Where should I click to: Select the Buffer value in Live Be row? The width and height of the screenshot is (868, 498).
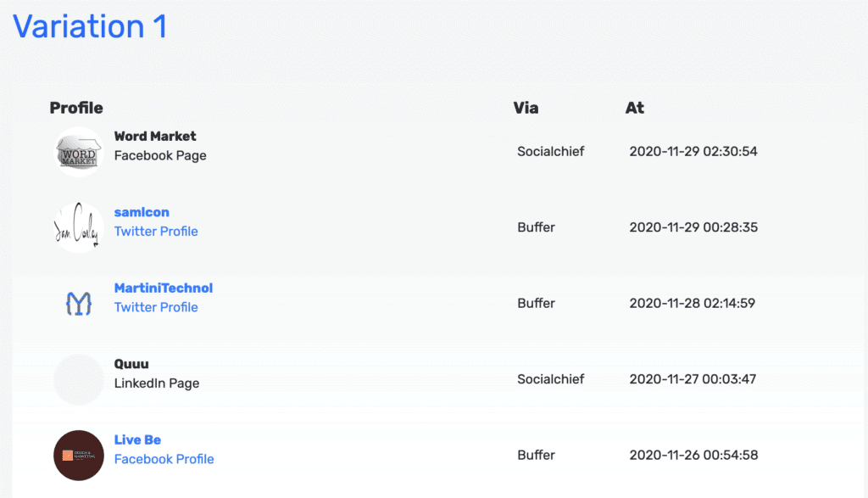click(536, 456)
